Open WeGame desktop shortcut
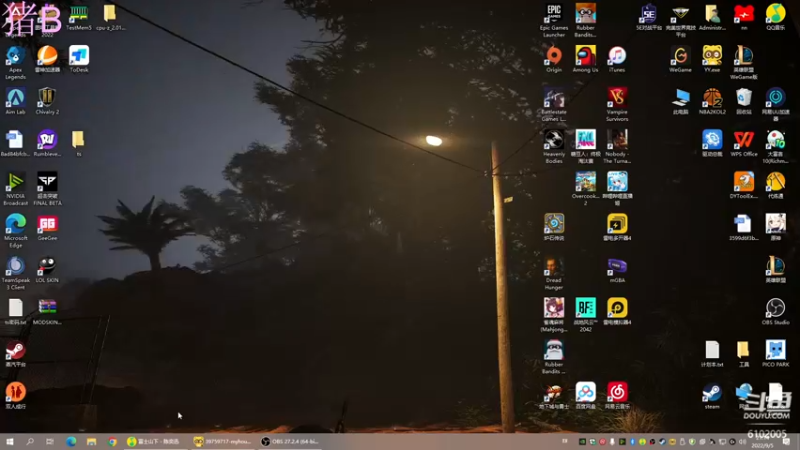Screen dimensions: 800x450 (680, 59)
